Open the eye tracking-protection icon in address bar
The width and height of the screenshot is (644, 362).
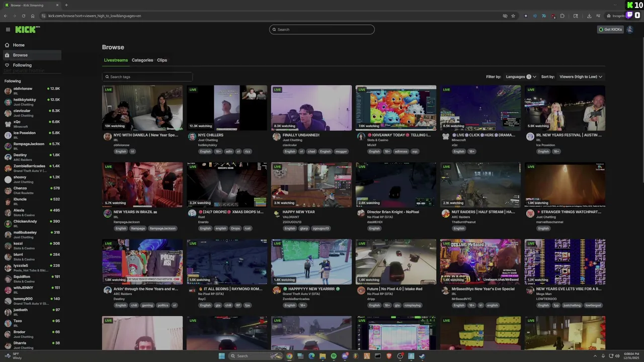(505, 16)
